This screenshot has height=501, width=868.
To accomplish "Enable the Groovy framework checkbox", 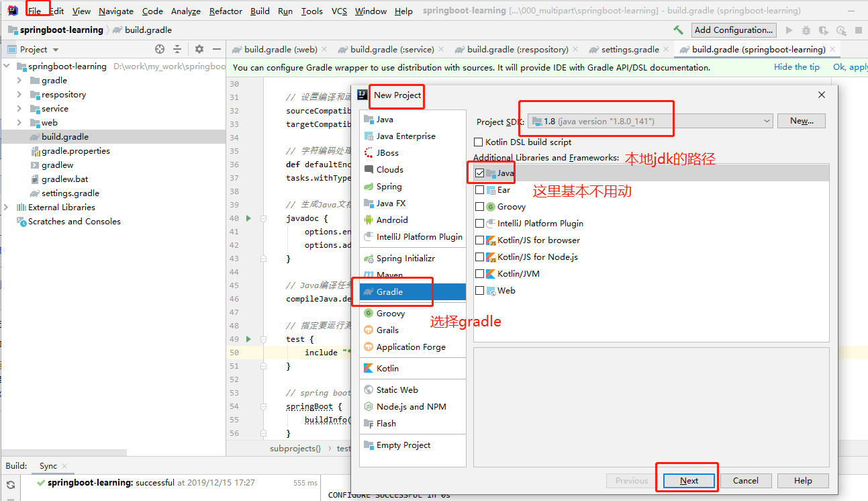I will pos(479,206).
